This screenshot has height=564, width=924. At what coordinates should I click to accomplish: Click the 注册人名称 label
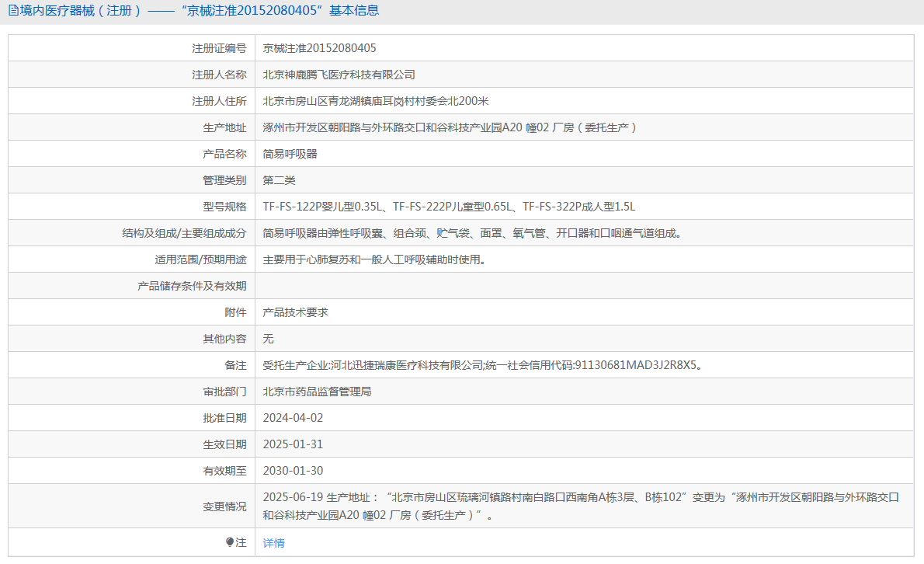click(219, 75)
